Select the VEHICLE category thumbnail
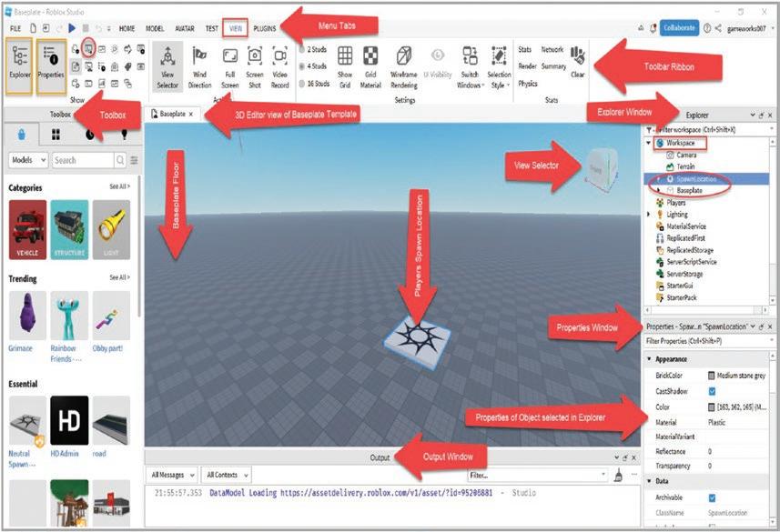The width and height of the screenshot is (780, 532). pos(27,229)
